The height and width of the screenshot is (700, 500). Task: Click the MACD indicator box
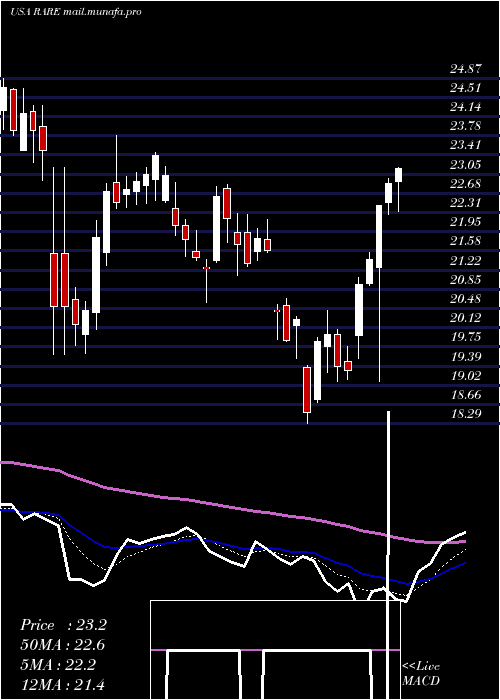pyautogui.click(x=275, y=650)
